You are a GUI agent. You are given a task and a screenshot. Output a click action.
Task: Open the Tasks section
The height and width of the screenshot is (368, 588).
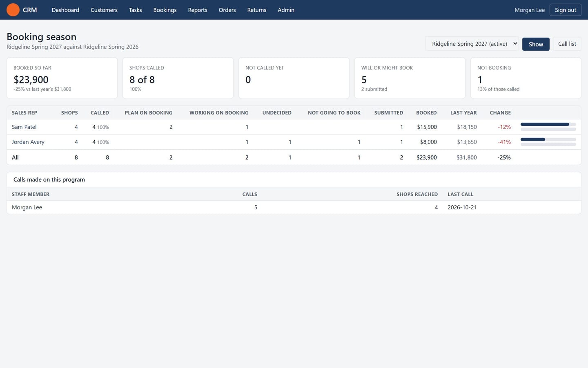tap(136, 10)
